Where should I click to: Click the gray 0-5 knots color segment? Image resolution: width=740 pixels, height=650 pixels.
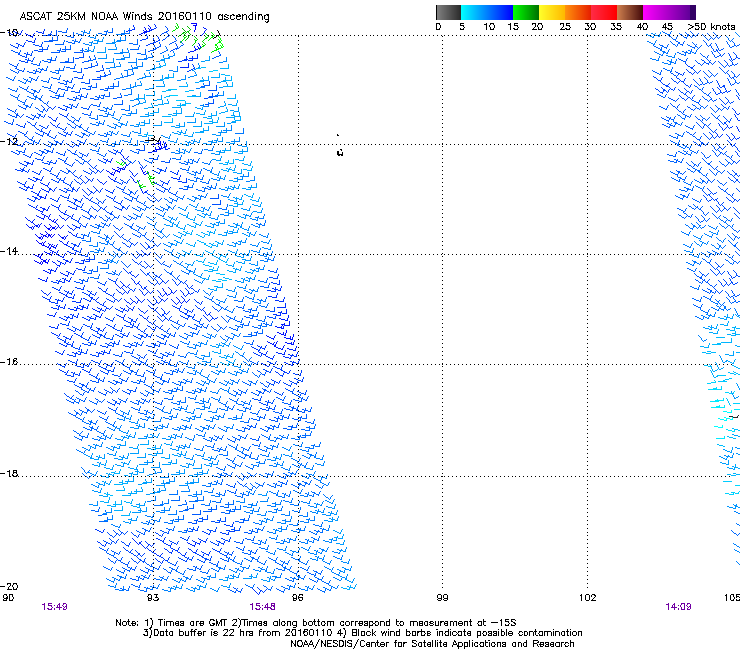(448, 12)
